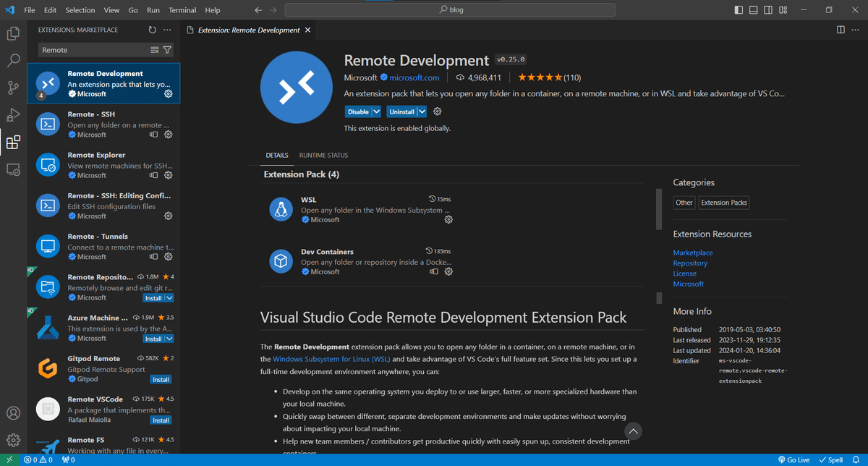Image resolution: width=868 pixels, height=466 pixels.
Task: Install the Gitpod Remote extension
Action: tap(161, 379)
